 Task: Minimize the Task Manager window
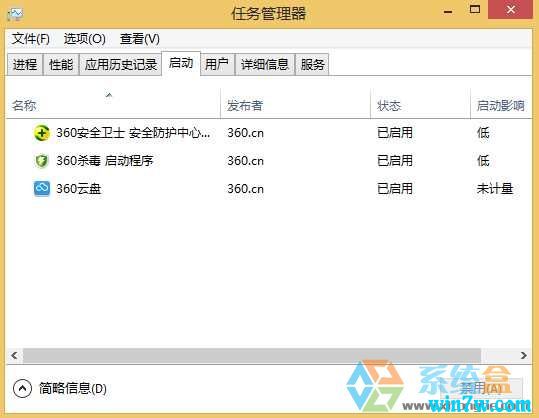tap(448, 11)
